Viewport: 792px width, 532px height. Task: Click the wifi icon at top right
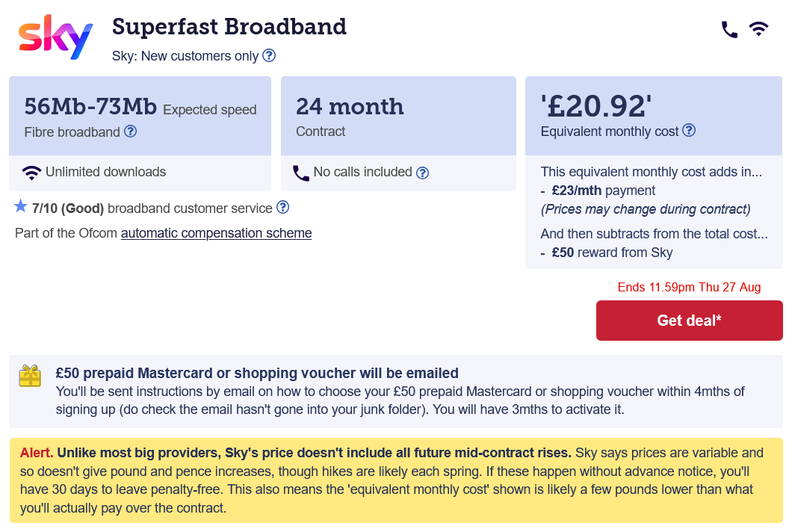(x=758, y=29)
